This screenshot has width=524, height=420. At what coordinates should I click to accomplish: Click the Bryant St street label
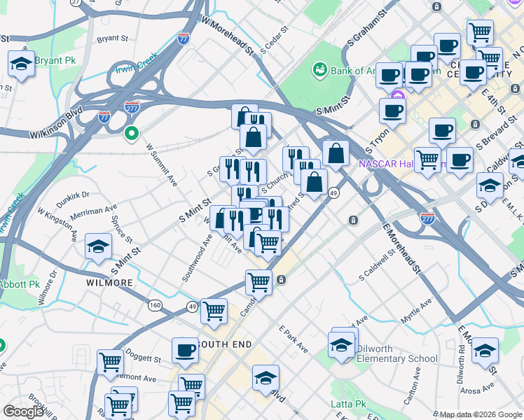click(113, 39)
